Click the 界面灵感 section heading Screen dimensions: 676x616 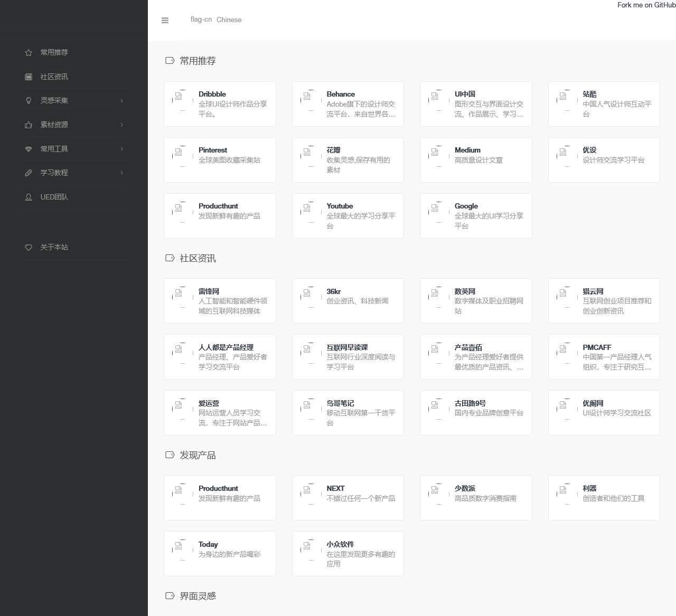pyautogui.click(x=198, y=596)
